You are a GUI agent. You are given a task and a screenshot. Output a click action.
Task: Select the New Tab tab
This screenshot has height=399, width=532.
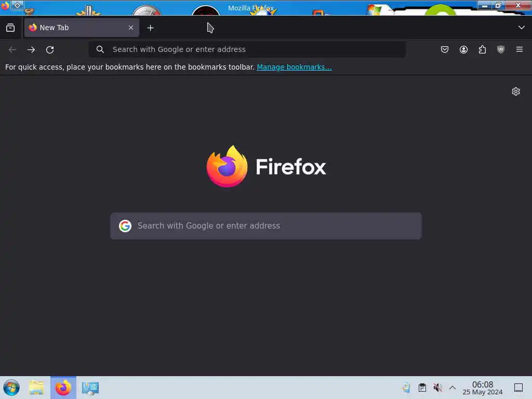tap(82, 28)
